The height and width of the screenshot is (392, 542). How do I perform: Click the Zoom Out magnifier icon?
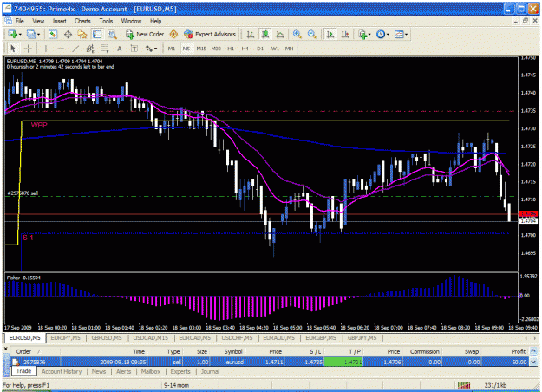312,34
